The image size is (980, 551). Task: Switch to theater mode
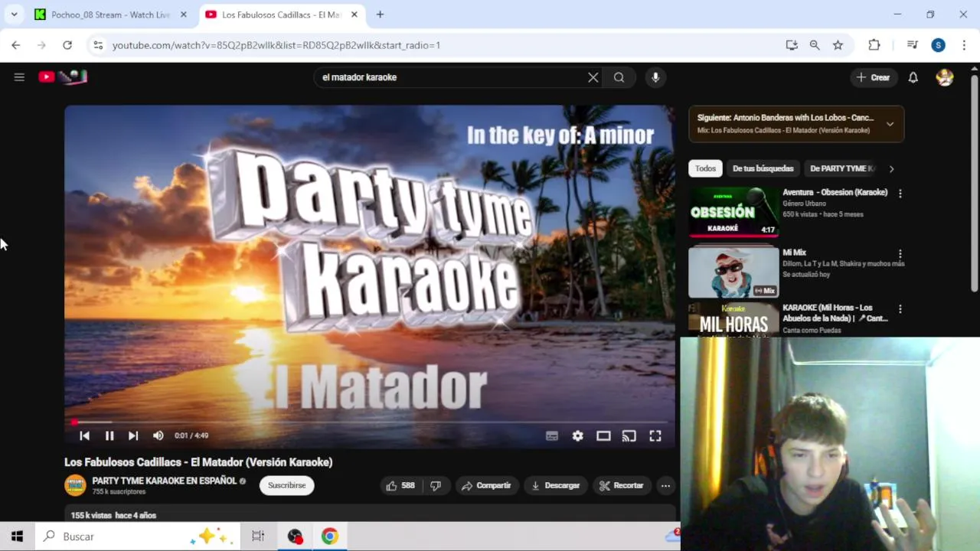tap(603, 435)
